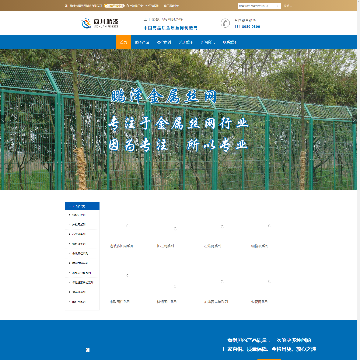Open the first sidebar category under the blue heading
Viewport: 360px width, 360px height.
(x=78, y=215)
